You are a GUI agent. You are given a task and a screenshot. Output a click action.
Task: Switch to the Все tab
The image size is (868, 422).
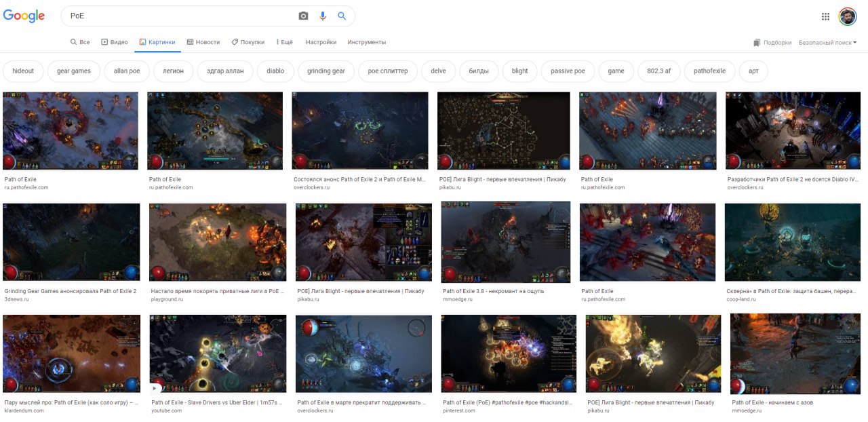[80, 42]
